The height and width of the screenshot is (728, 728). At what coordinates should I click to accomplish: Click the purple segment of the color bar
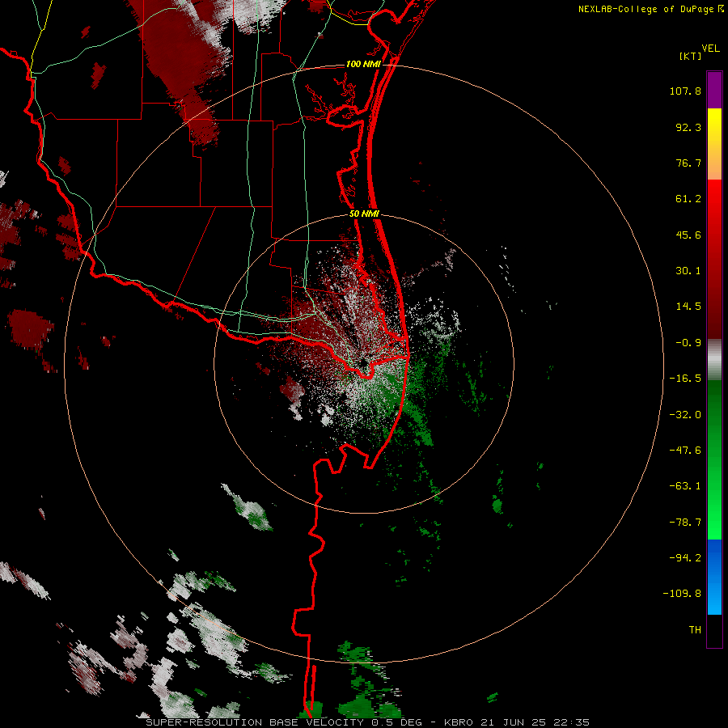pyautogui.click(x=714, y=90)
